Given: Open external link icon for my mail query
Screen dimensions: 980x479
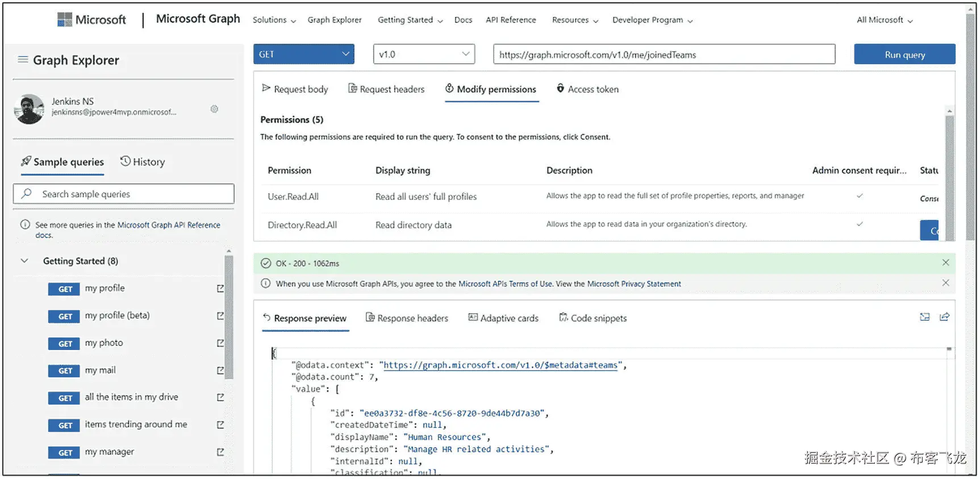Looking at the screenshot, I should (220, 370).
